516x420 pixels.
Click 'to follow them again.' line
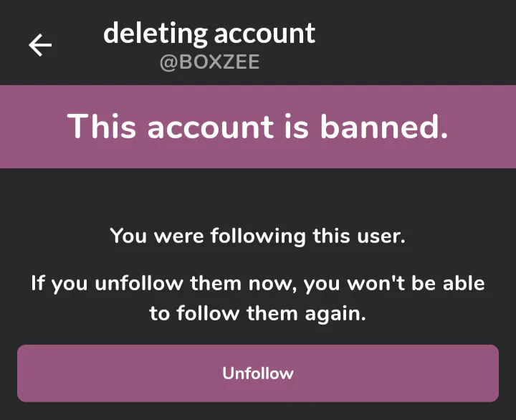[258, 314]
